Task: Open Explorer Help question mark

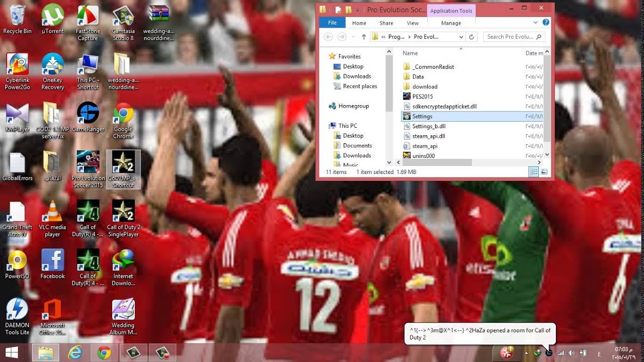Action: tap(546, 23)
